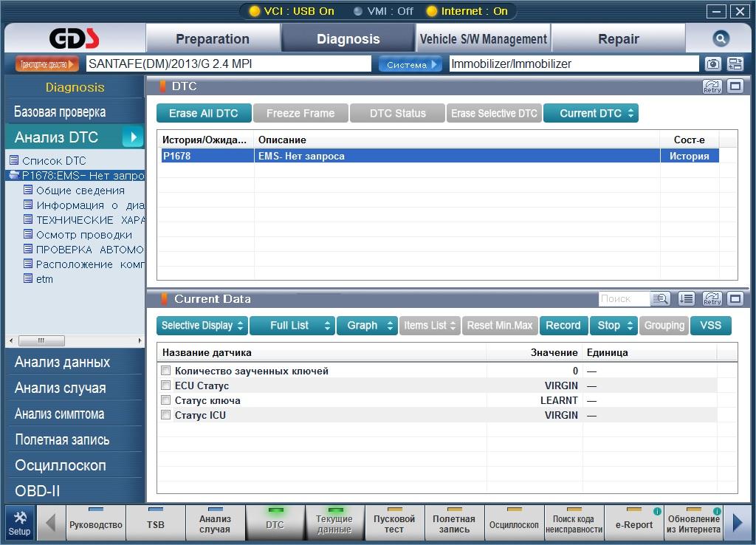Click the list view icon in Current Data
The height and width of the screenshot is (545, 756).
[686, 299]
